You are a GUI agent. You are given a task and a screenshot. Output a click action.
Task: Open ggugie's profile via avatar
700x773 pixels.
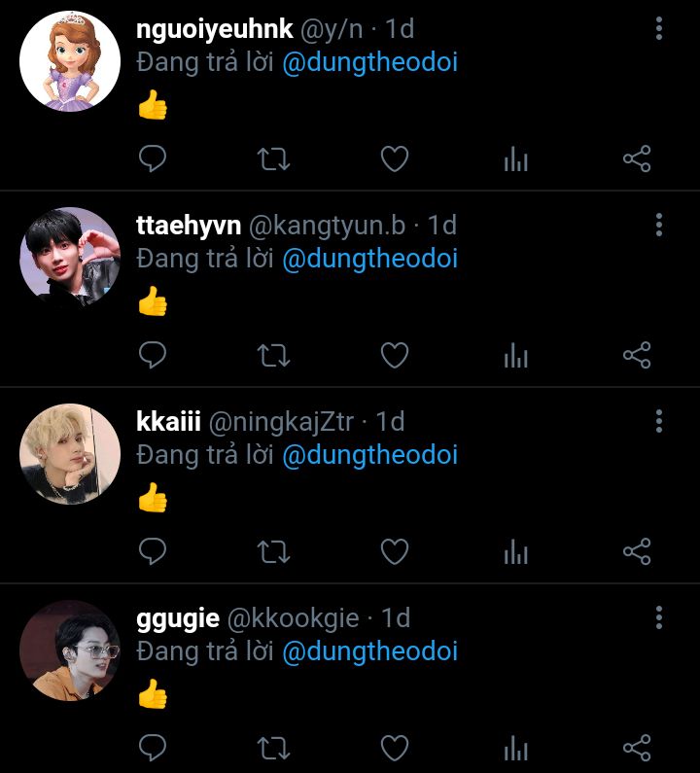tap(70, 650)
